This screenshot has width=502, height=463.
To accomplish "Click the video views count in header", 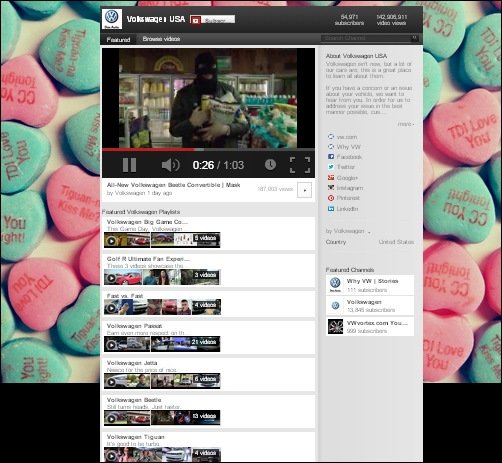I will tap(392, 20).
